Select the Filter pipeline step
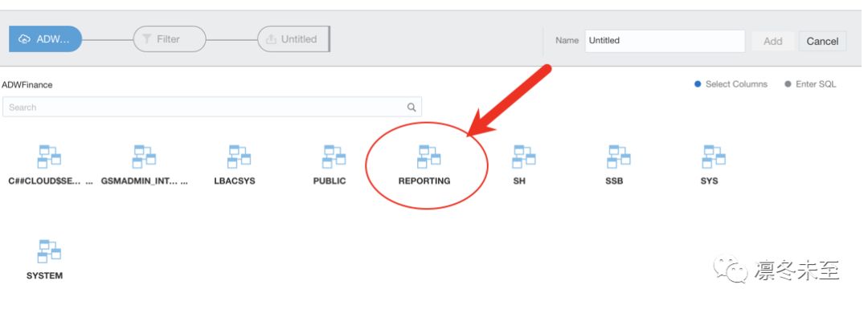868x309 pixels. [170, 39]
